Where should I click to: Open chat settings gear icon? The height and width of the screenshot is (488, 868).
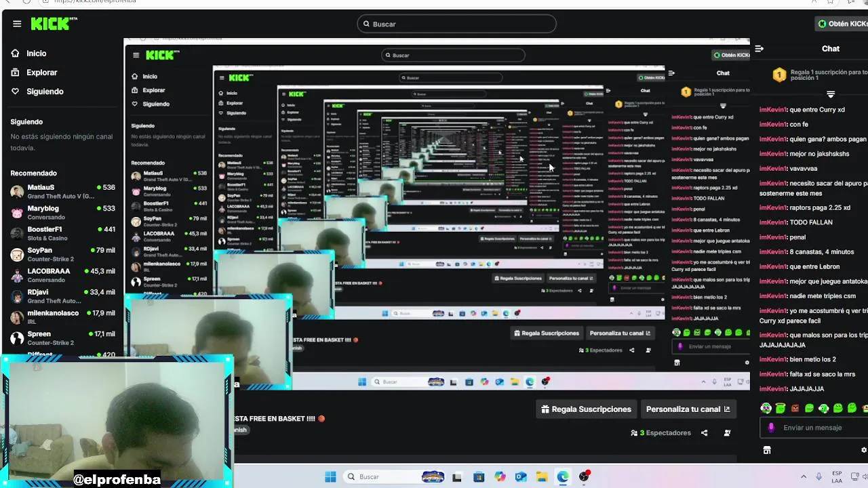864,450
